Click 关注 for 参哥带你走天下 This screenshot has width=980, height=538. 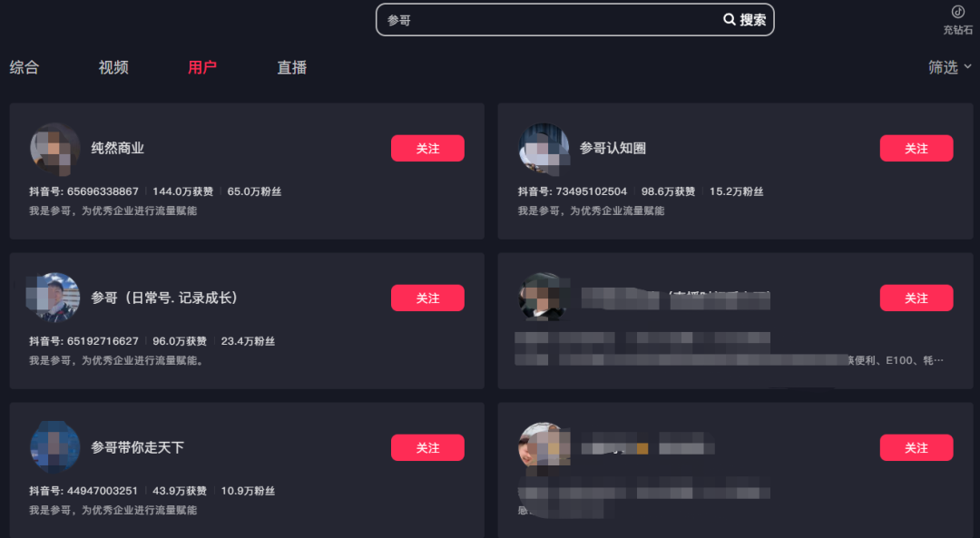pyautogui.click(x=427, y=447)
